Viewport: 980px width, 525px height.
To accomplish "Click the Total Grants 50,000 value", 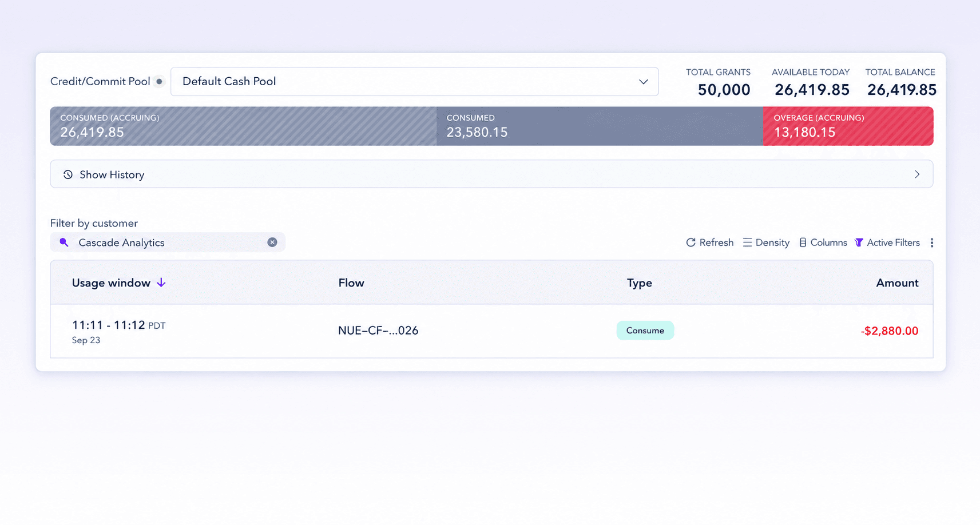I will [724, 90].
